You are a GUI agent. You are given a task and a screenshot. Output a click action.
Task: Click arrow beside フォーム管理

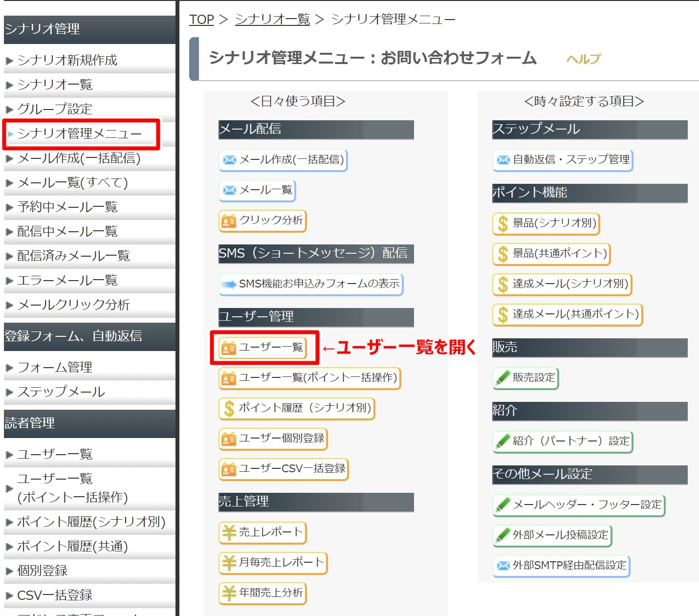click(9, 368)
